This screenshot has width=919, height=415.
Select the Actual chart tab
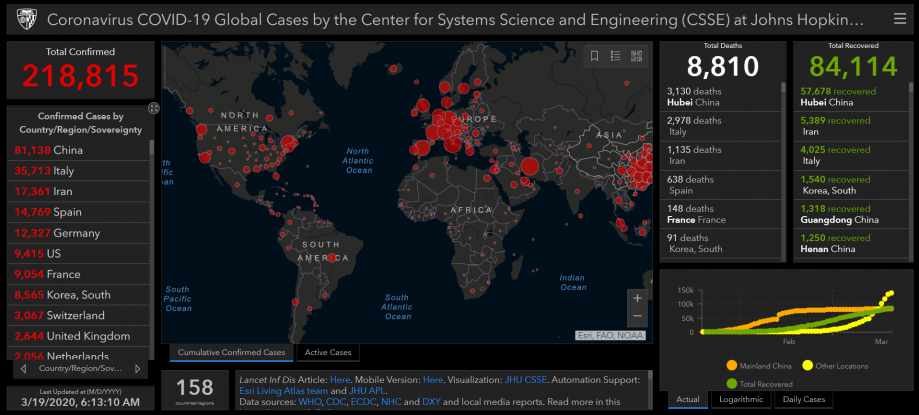pos(688,400)
